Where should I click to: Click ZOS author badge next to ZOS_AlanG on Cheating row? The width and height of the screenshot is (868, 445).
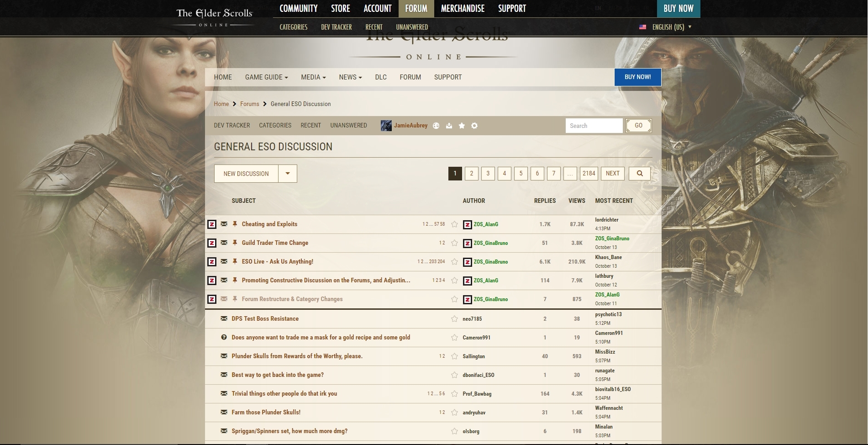pos(467,224)
